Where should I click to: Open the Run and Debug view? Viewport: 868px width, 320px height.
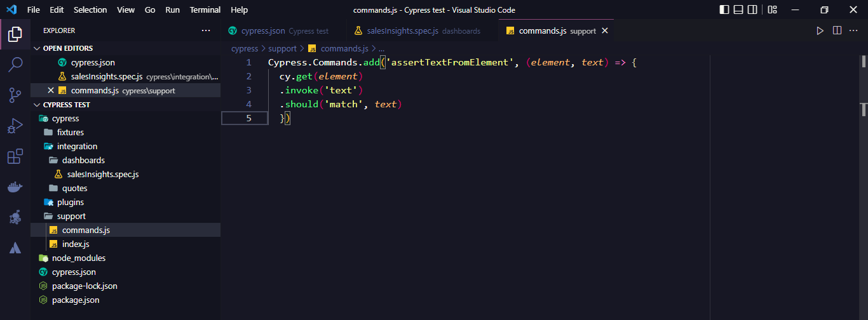point(15,126)
